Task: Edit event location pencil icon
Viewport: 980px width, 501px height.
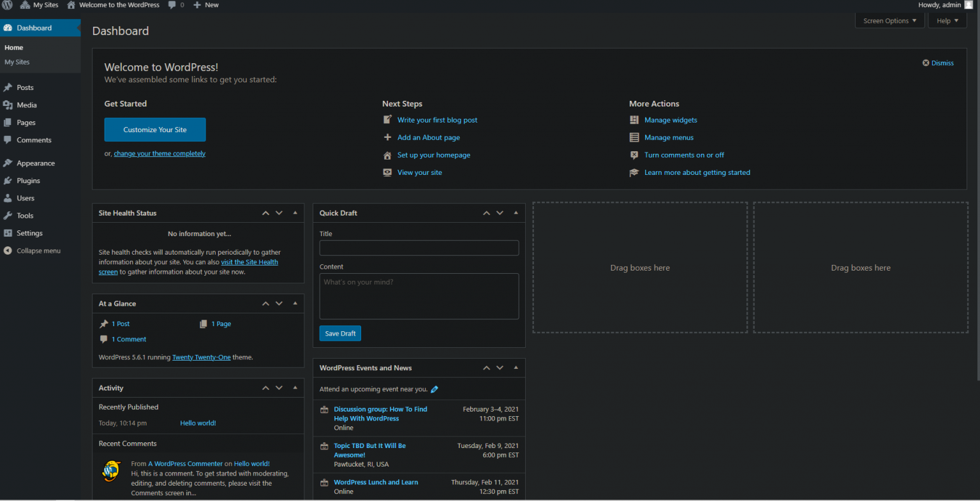Action: pyautogui.click(x=434, y=389)
